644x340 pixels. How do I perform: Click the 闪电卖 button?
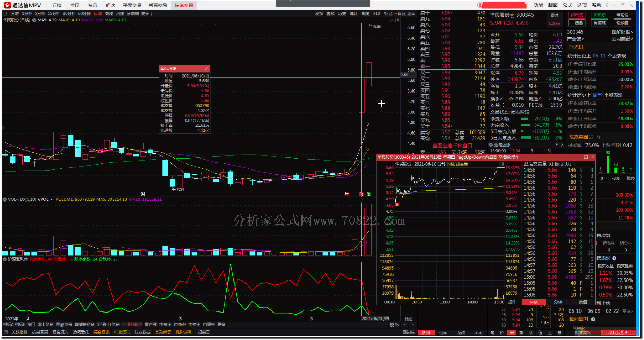coord(600,15)
